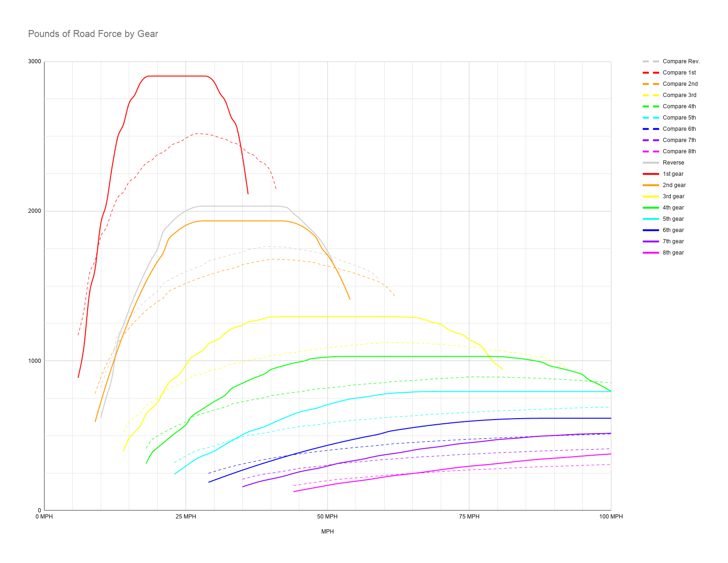Image resolution: width=728 pixels, height=563 pixels.
Task: Click the 'MPH' horizontal axis title
Action: (327, 532)
